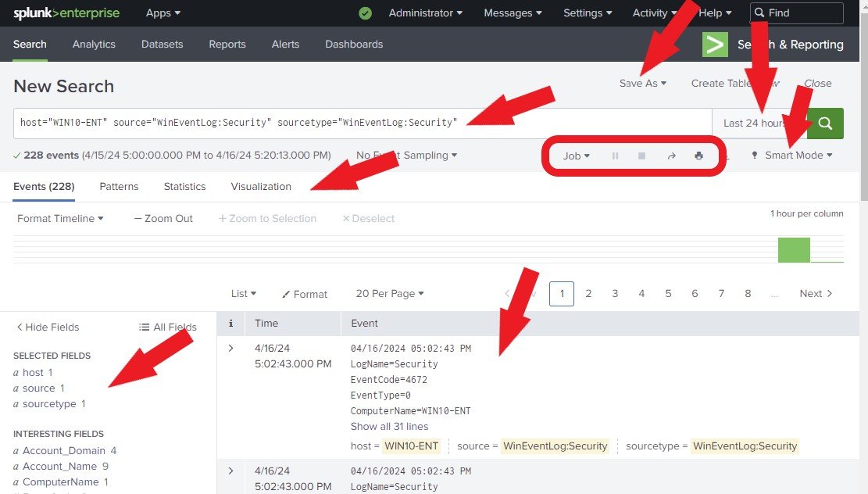Click the Zoom Out timeline button
The width and height of the screenshot is (868, 494).
click(163, 219)
